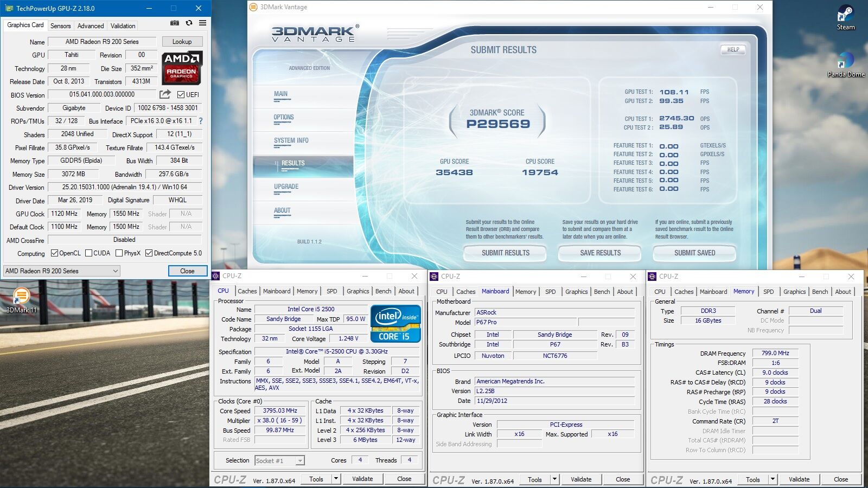Click the ASRock manufacturer value
Image resolution: width=868 pixels, height=488 pixels.
coord(554,313)
